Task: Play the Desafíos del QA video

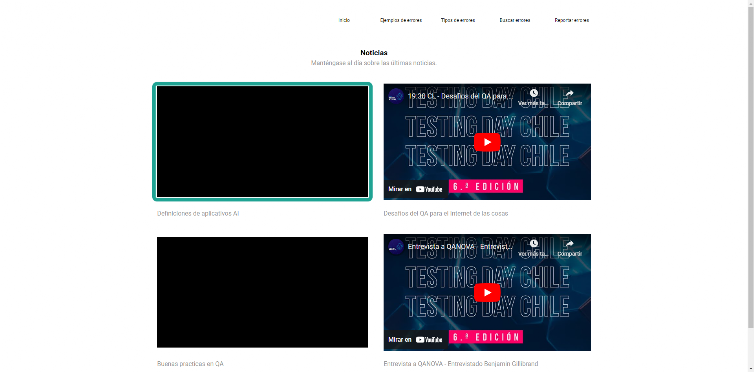Action: tap(487, 142)
